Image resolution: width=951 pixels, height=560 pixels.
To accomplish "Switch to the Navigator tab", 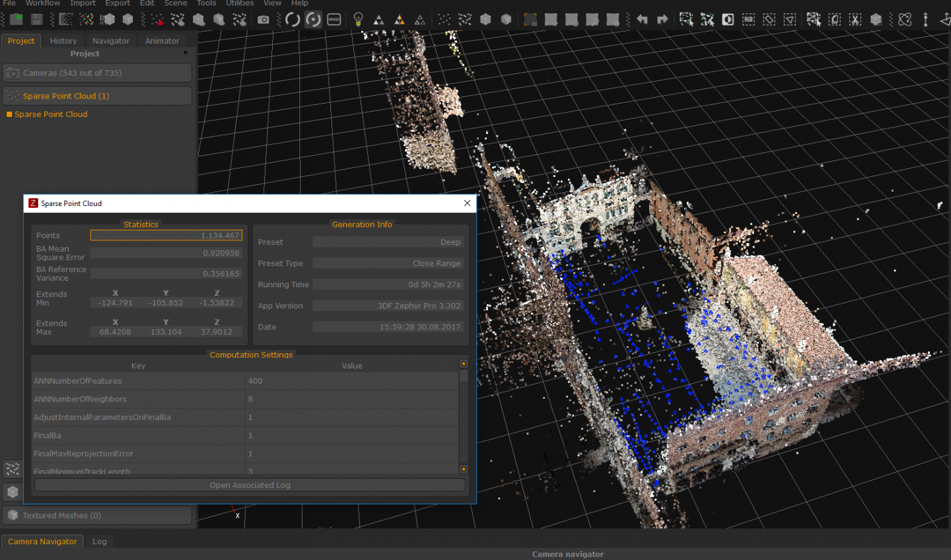I will point(111,41).
